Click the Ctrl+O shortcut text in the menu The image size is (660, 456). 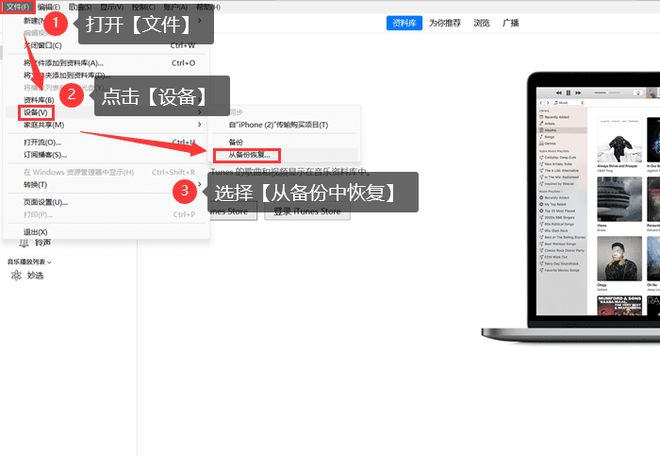pyautogui.click(x=184, y=63)
